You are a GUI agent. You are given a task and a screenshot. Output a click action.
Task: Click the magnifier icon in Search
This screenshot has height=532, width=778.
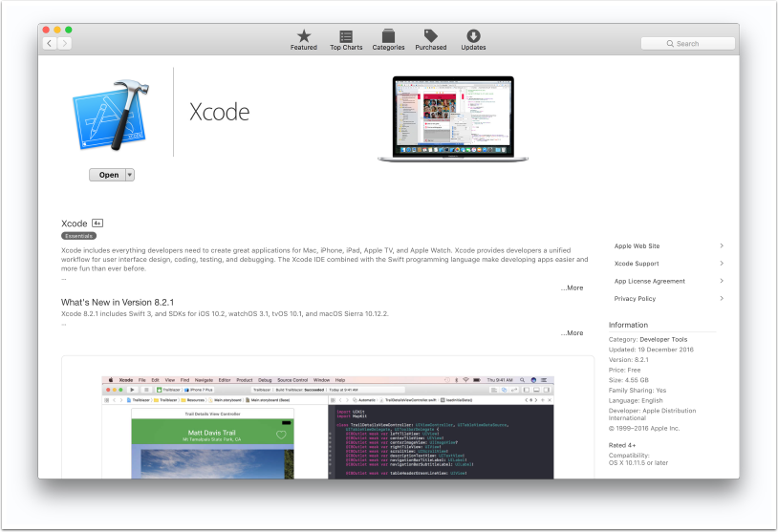coord(670,44)
